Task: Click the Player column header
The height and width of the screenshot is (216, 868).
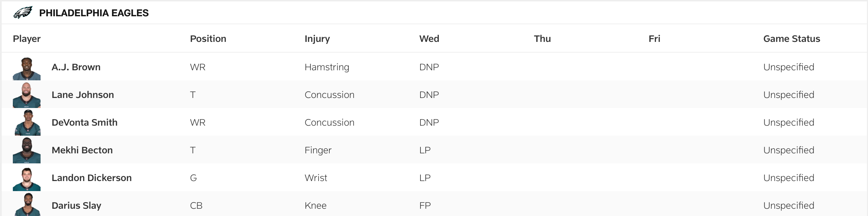Action: [27, 39]
